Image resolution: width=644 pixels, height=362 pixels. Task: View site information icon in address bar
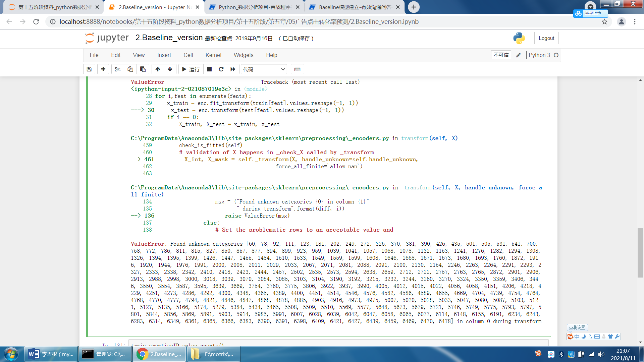click(x=53, y=22)
